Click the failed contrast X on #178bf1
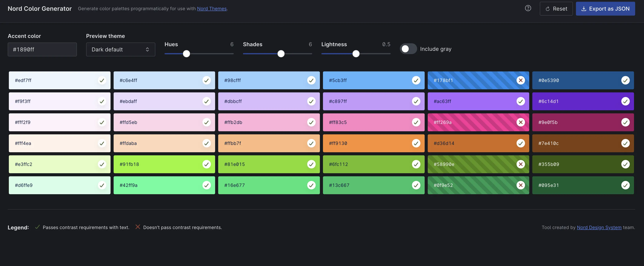Image resolution: width=644 pixels, height=266 pixels. [521, 80]
